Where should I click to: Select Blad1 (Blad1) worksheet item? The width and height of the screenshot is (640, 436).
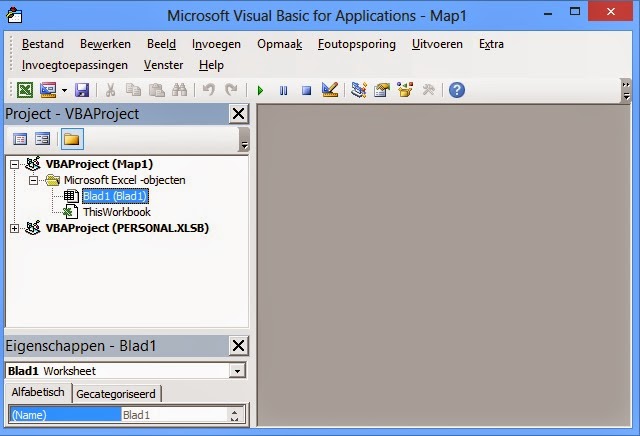coord(115,196)
